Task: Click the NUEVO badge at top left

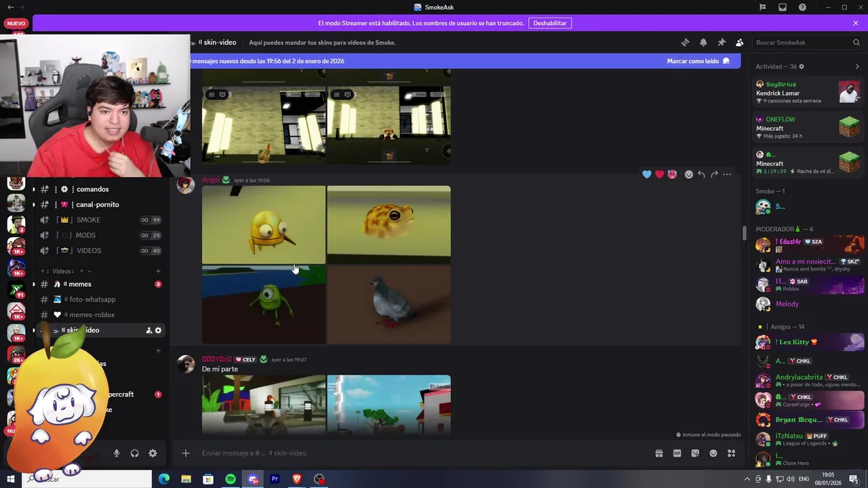Action: tap(15, 24)
